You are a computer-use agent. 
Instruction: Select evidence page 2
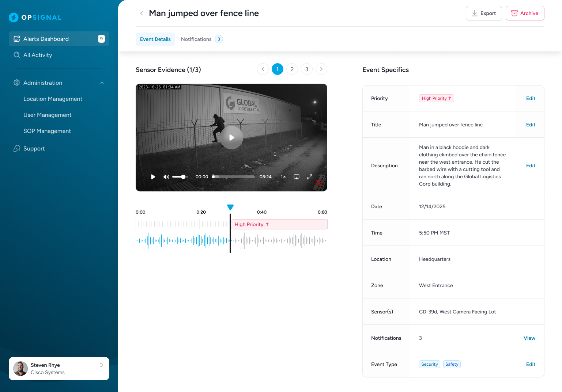(292, 69)
